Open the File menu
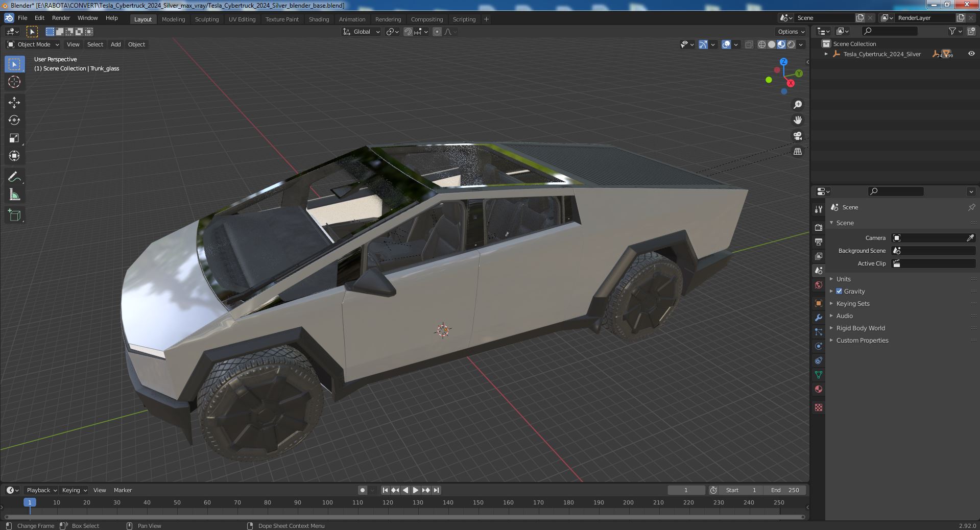Screen dimensions: 980x530 pyautogui.click(x=22, y=18)
